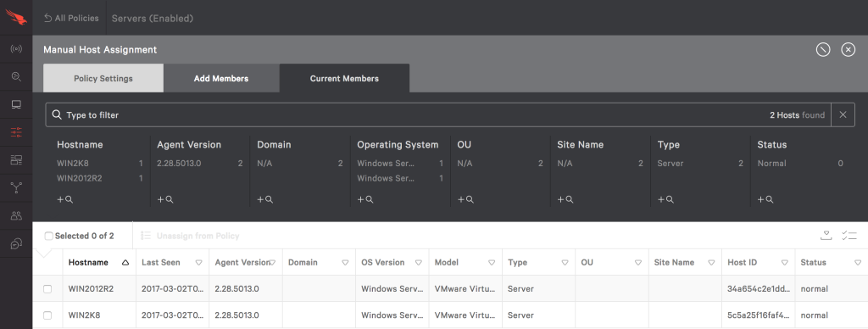
Task: Click the Servers (Enabled) policy title
Action: 153,19
